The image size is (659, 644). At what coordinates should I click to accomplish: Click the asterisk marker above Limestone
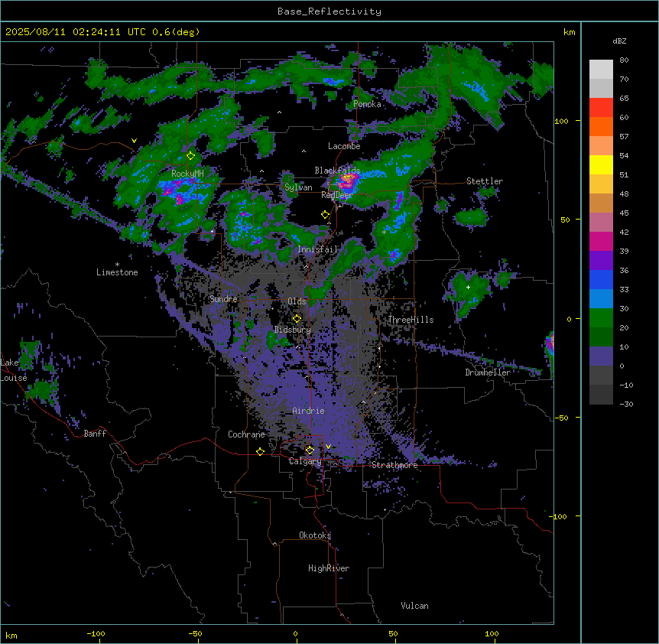[117, 265]
